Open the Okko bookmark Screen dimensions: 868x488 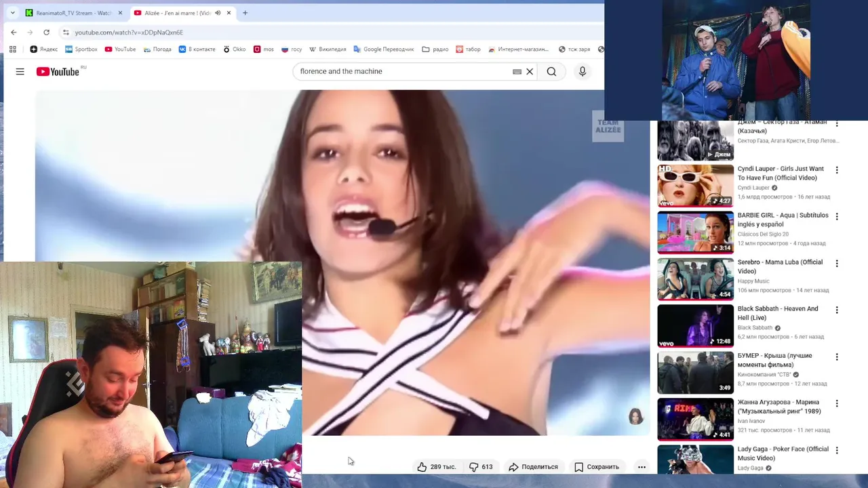point(235,49)
